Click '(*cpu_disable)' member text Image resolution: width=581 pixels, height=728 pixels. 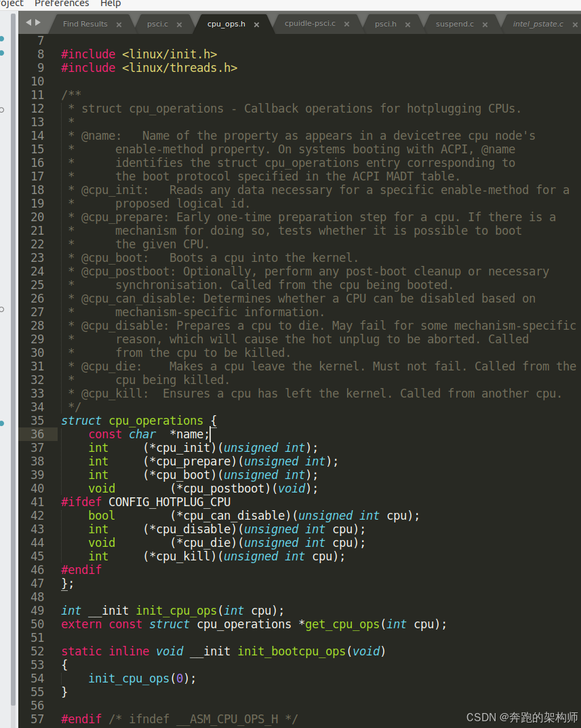[x=191, y=529]
